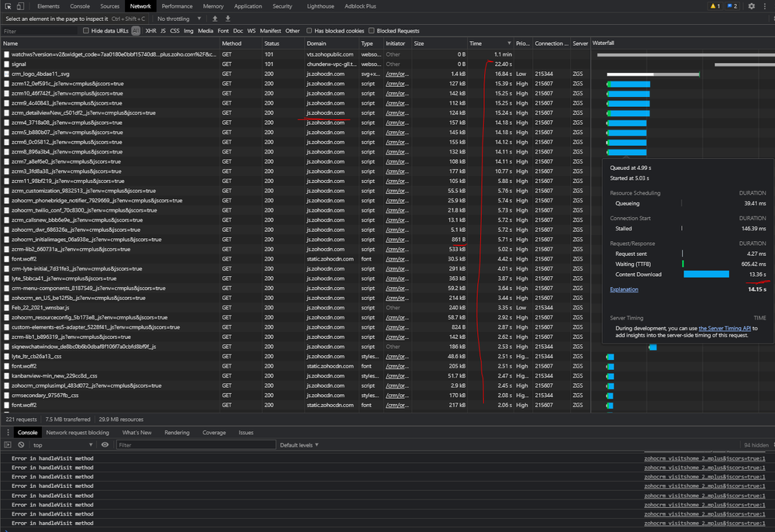Clear console with the clear icon
The width and height of the screenshot is (775, 532).
click(21, 445)
